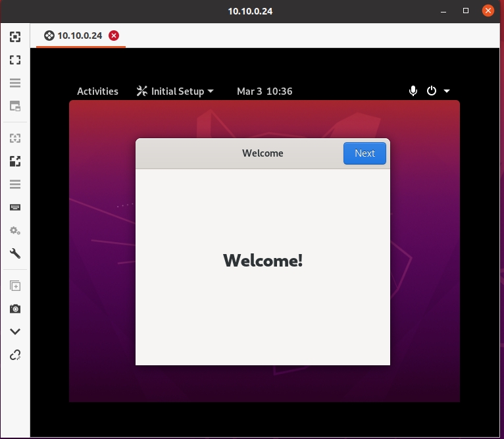This screenshot has height=439, width=504.
Task: Toggle fullscreen mode in the sidebar
Action: pyautogui.click(x=15, y=60)
